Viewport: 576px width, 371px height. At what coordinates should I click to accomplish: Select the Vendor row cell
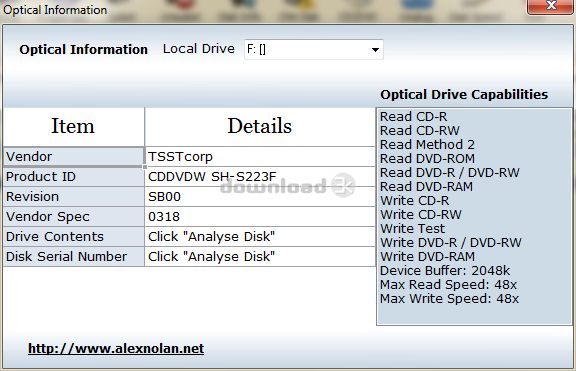click(x=73, y=157)
